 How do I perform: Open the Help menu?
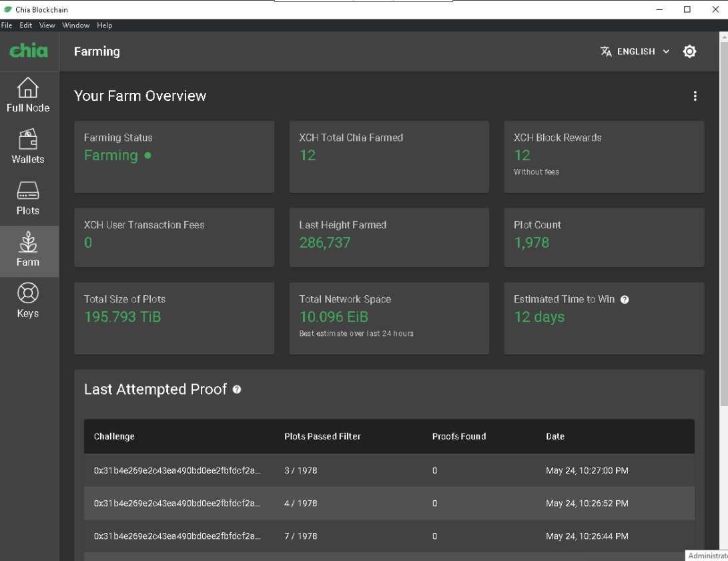coord(105,25)
